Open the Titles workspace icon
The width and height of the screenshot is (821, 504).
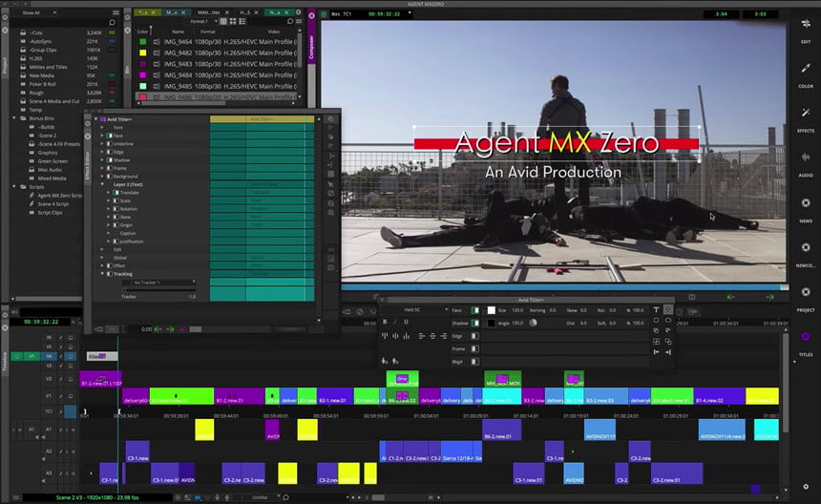(x=805, y=339)
